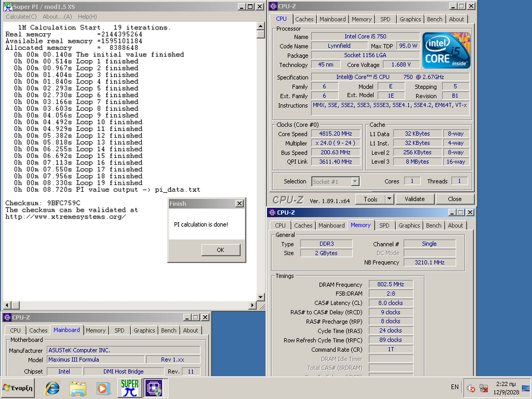This screenshot has height=399, width=532.
Task: Select SPD tab in CPU-Z Memory window
Action: tap(385, 226)
